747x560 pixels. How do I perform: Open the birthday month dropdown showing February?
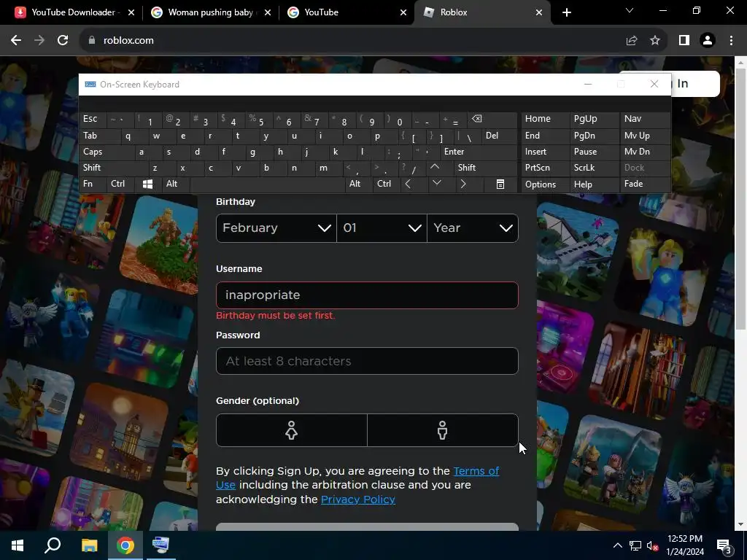tap(276, 228)
